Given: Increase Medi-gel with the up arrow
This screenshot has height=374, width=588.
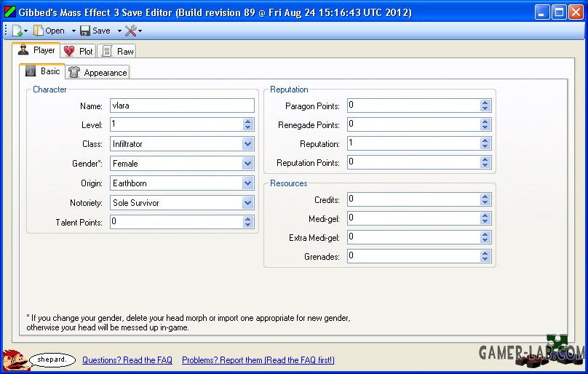Looking at the screenshot, I should point(485,215).
